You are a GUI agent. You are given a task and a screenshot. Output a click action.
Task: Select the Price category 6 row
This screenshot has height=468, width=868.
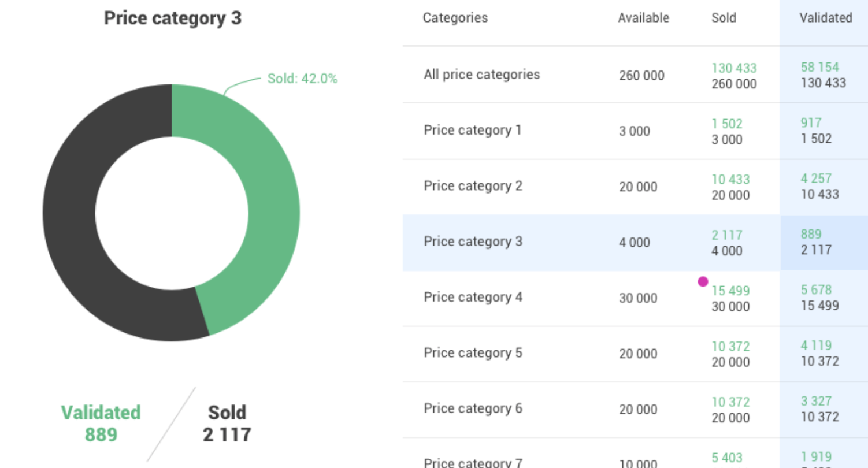(x=635, y=409)
